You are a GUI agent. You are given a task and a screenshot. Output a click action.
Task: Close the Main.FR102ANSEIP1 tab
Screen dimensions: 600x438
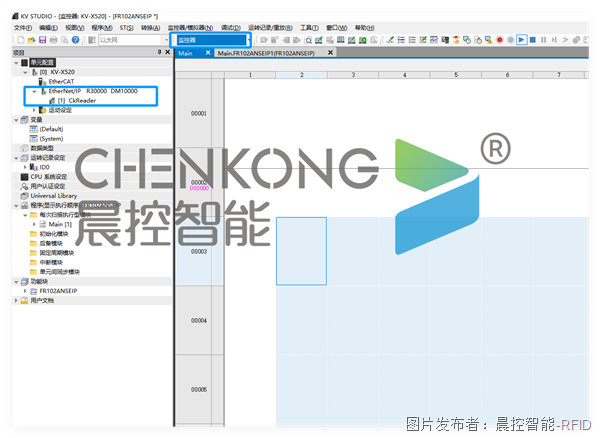[x=330, y=53]
